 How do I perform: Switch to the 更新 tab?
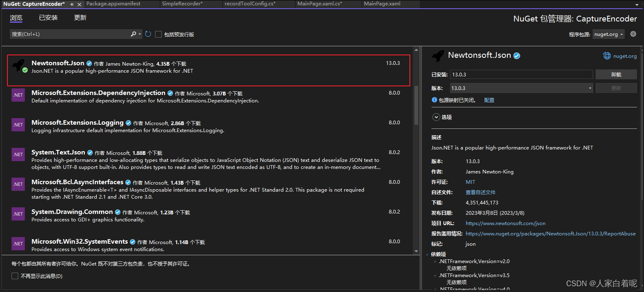[x=80, y=18]
